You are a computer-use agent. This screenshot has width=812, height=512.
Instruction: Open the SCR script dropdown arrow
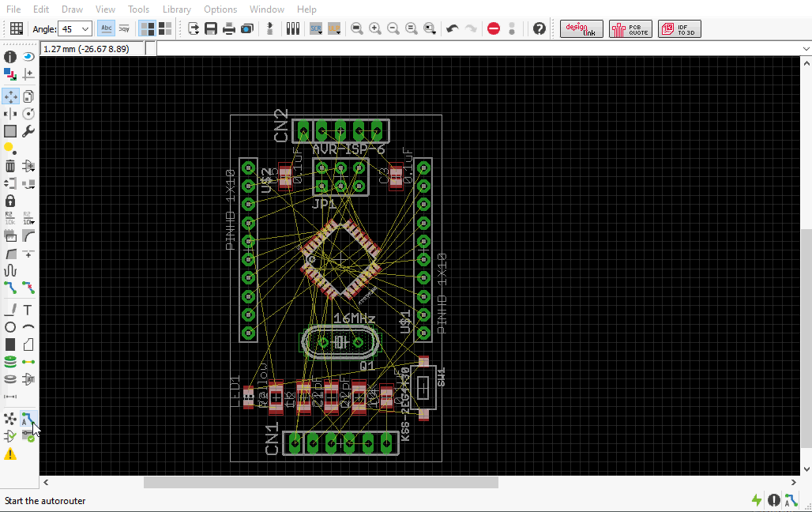321,34
